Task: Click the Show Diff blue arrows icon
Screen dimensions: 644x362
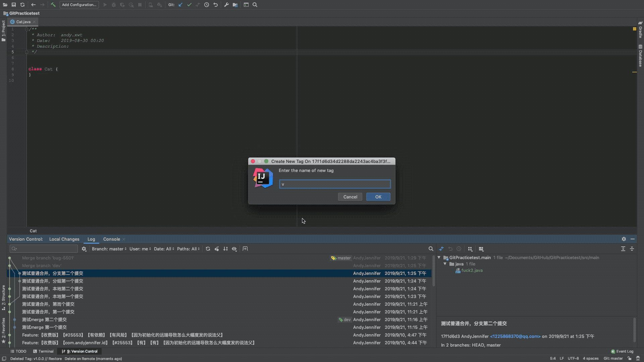Action: click(441, 249)
